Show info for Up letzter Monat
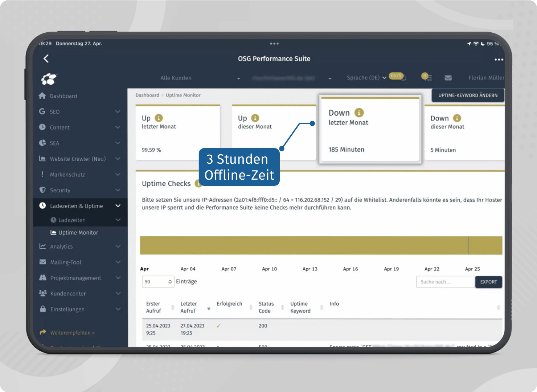 [x=159, y=118]
